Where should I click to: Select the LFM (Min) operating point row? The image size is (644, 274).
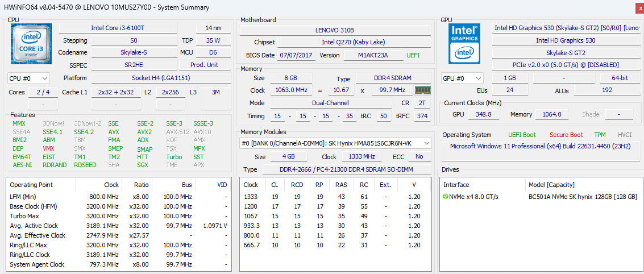click(x=119, y=197)
